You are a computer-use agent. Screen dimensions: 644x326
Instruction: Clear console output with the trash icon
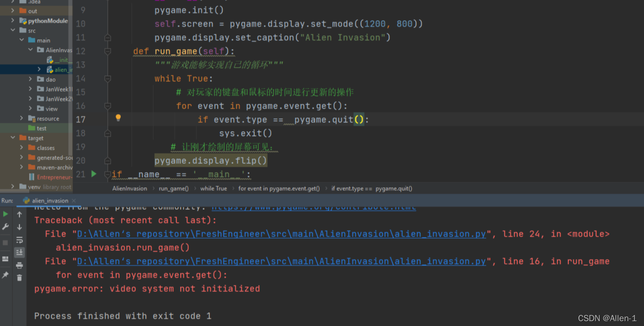click(19, 278)
